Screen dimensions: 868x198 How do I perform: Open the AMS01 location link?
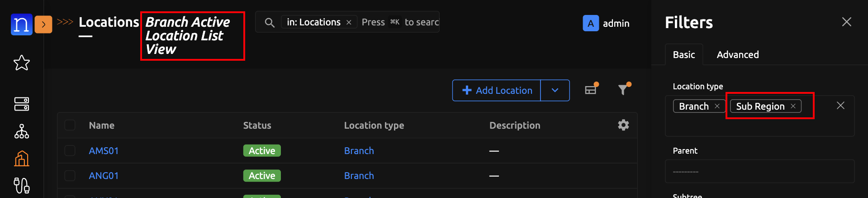coord(104,151)
